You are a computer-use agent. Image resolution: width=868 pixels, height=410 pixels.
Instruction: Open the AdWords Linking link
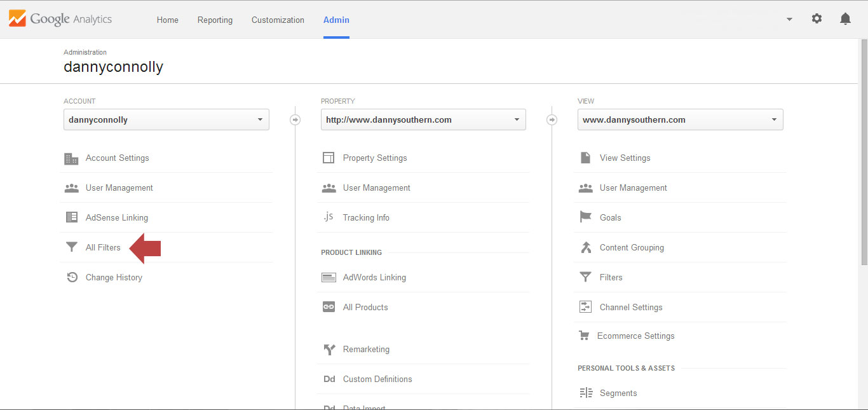pyautogui.click(x=374, y=277)
